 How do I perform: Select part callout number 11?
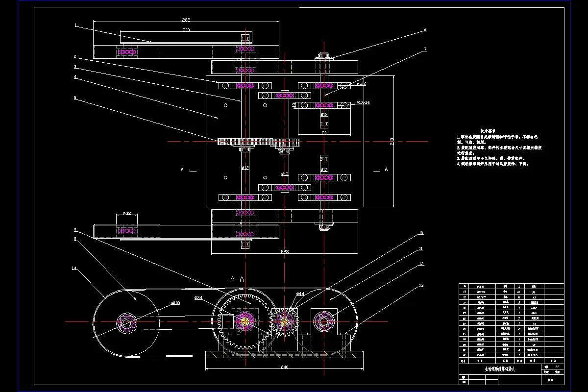click(x=421, y=249)
